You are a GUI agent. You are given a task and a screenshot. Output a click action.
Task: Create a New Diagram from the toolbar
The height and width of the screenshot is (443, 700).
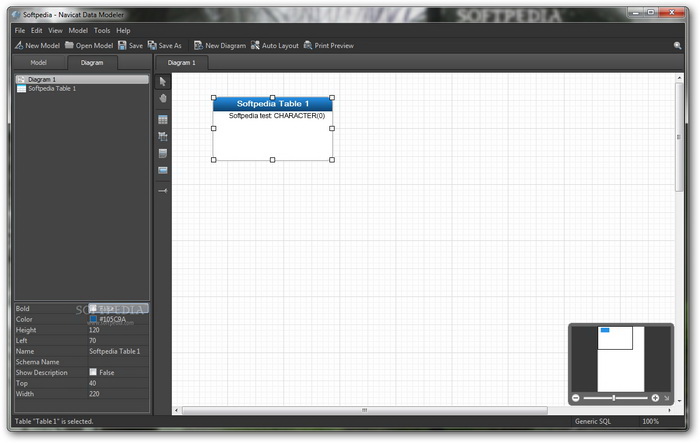tap(220, 46)
